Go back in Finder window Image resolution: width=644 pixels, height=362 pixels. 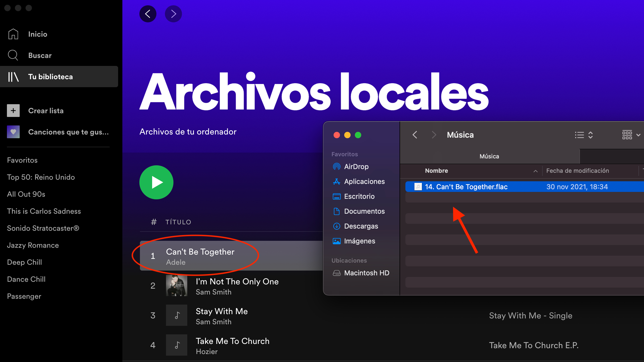coord(415,135)
